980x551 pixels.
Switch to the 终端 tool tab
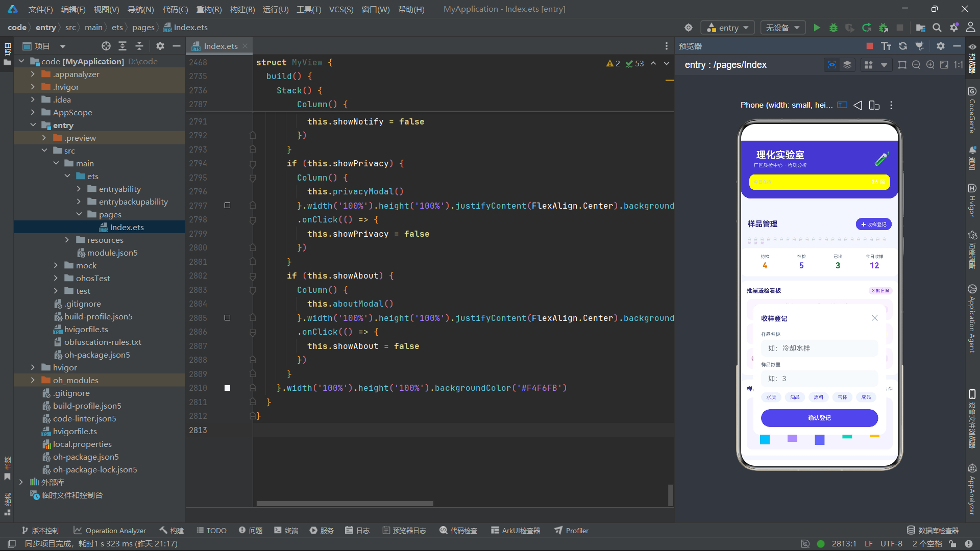[x=286, y=531]
